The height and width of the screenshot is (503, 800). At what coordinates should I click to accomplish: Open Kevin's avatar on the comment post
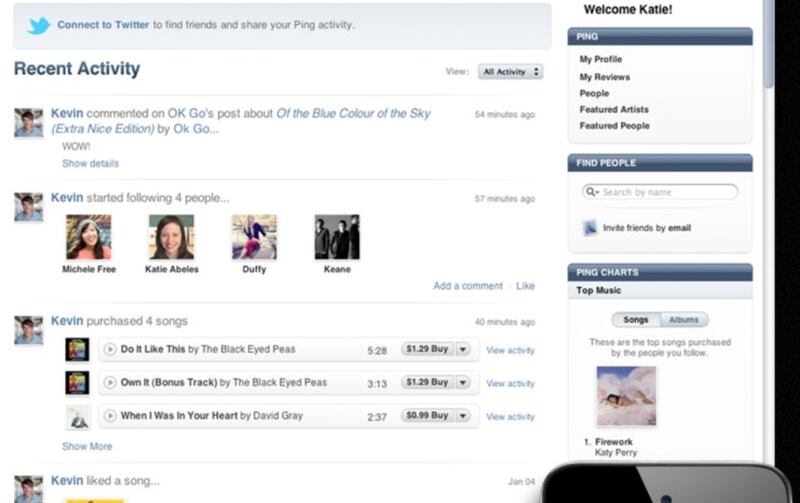pos(29,123)
